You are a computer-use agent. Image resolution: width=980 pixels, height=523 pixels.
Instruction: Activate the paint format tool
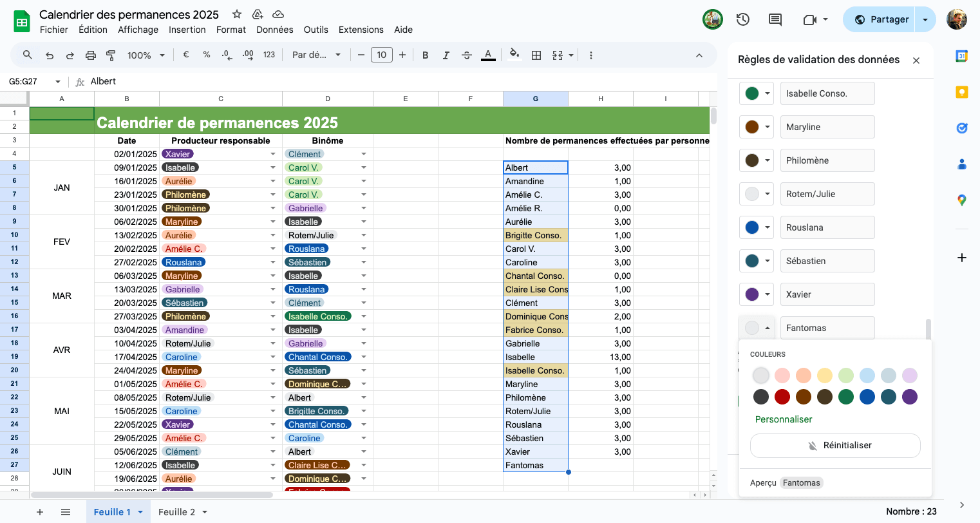111,55
